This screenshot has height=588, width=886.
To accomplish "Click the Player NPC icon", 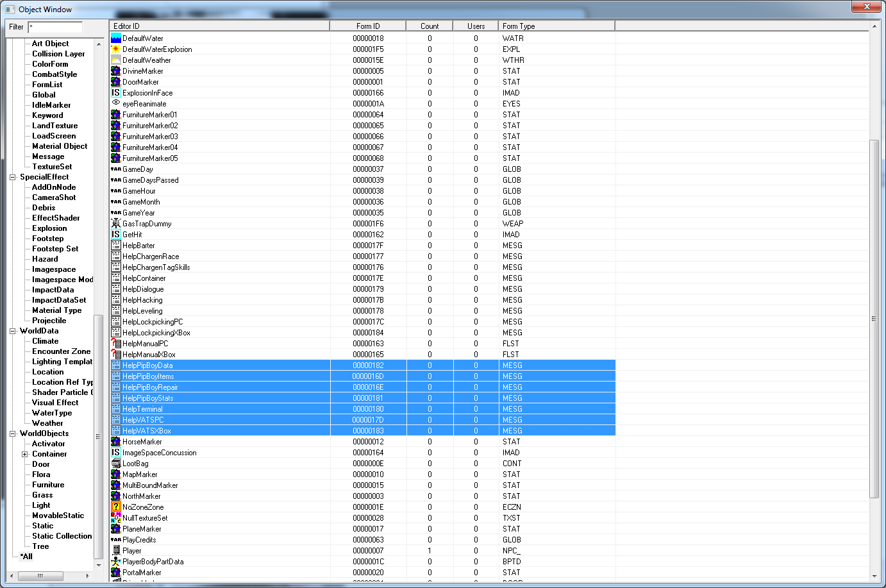I will [116, 551].
